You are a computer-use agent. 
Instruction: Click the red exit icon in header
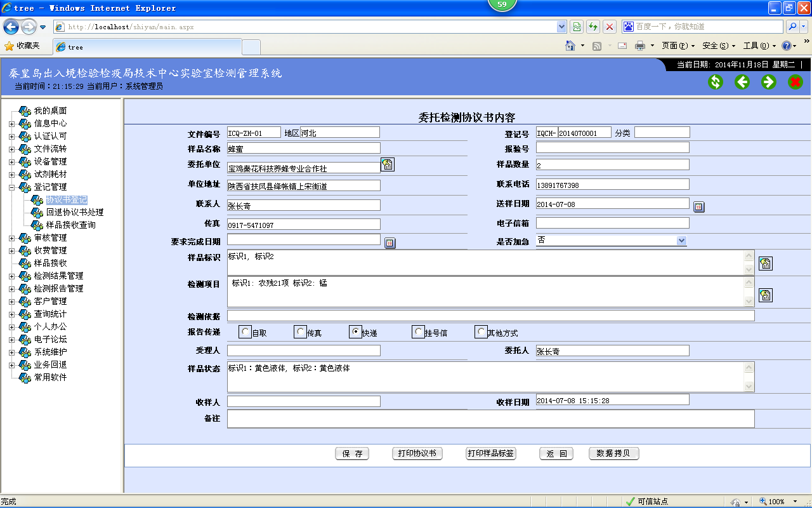(x=796, y=82)
